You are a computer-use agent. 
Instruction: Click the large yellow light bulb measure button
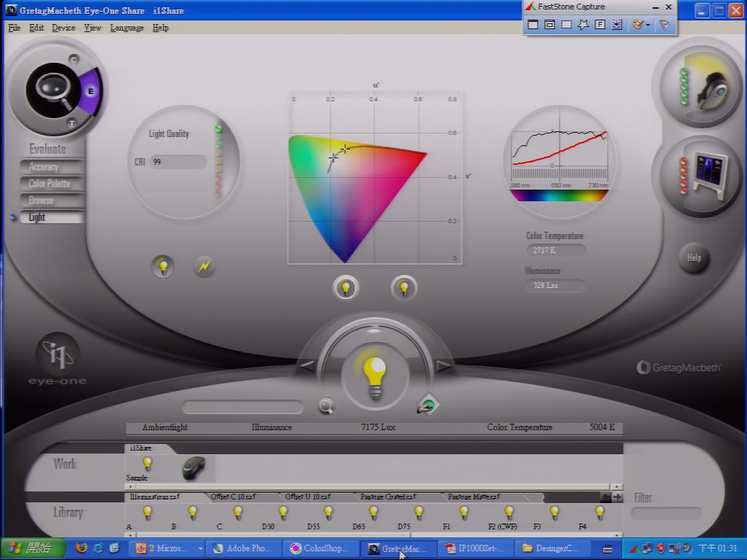tap(375, 377)
